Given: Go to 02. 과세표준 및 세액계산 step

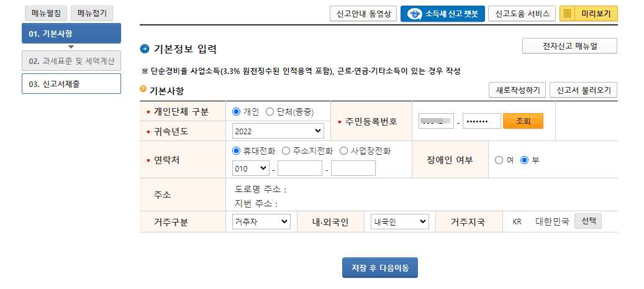Looking at the screenshot, I should [71, 61].
